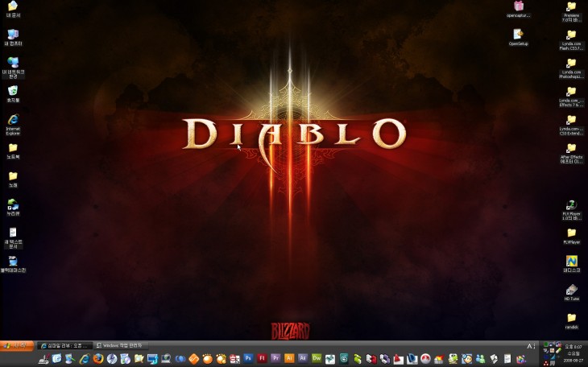The width and height of the screenshot is (588, 367).
Task: Start Premiere Pro from the Pr icon
Action: point(275,358)
